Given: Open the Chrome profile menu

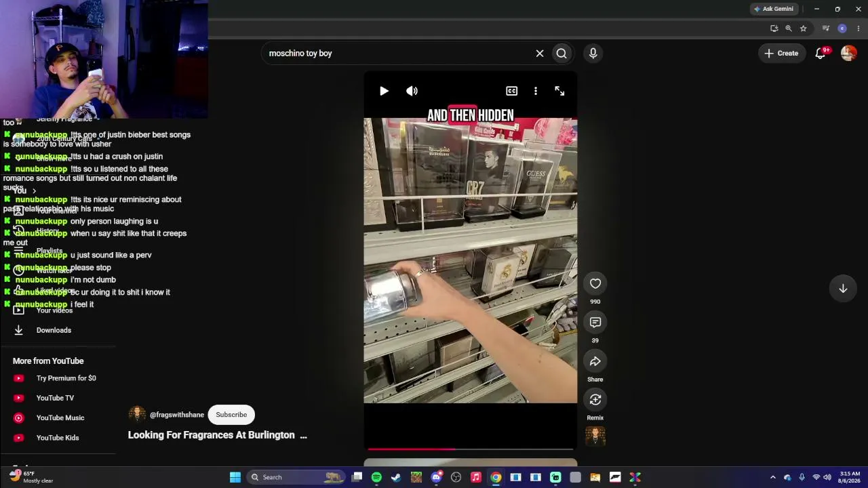Looking at the screenshot, I should click(x=842, y=28).
